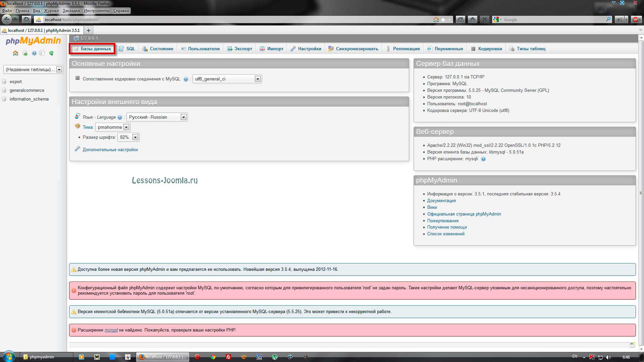Open the utf8_general_ci collation dropdown
This screenshot has height=362, width=644.
pyautogui.click(x=227, y=79)
